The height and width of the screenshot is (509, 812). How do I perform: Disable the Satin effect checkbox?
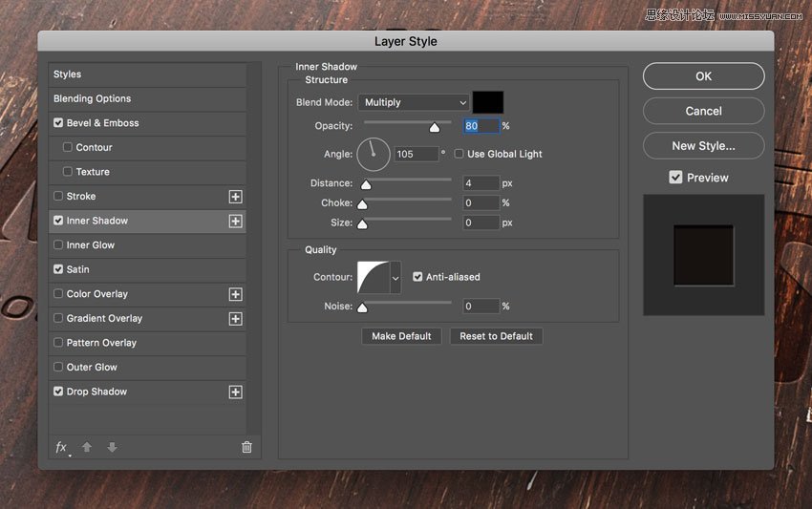click(x=58, y=269)
